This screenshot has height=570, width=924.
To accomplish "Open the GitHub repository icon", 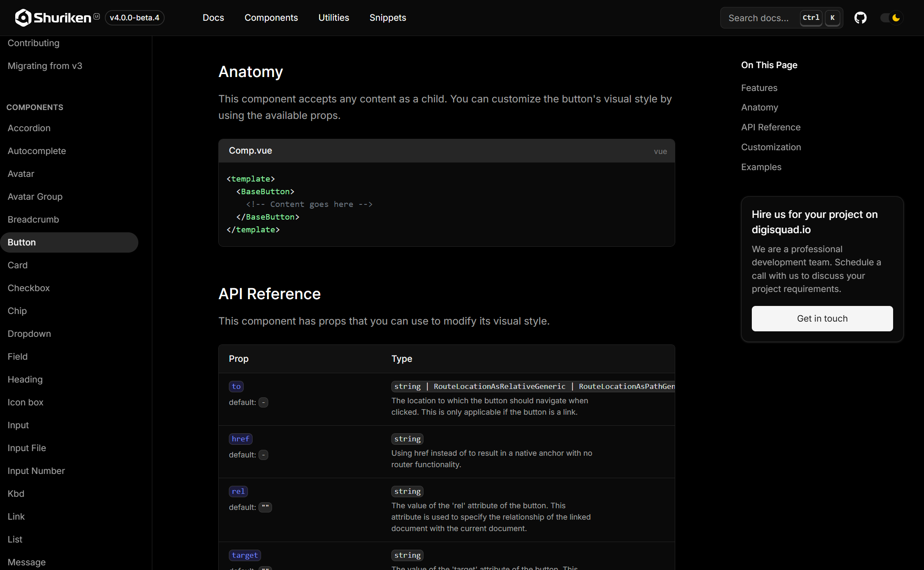I will (x=860, y=18).
